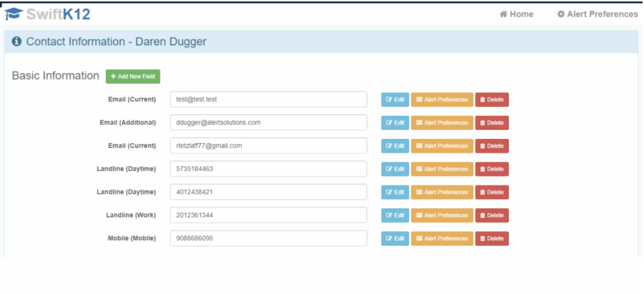The height and width of the screenshot is (294, 644).
Task: Open Alert Preferences for work landline 2012361344
Action: coord(442,215)
